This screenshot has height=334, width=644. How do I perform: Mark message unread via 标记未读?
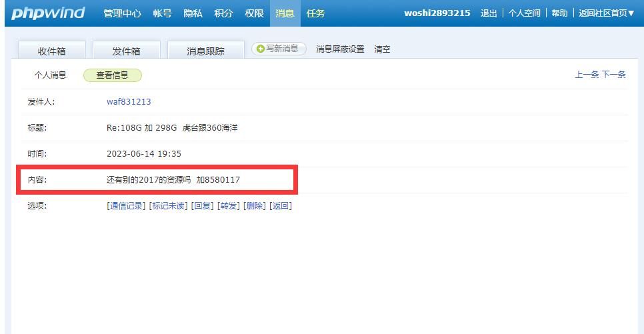point(168,205)
